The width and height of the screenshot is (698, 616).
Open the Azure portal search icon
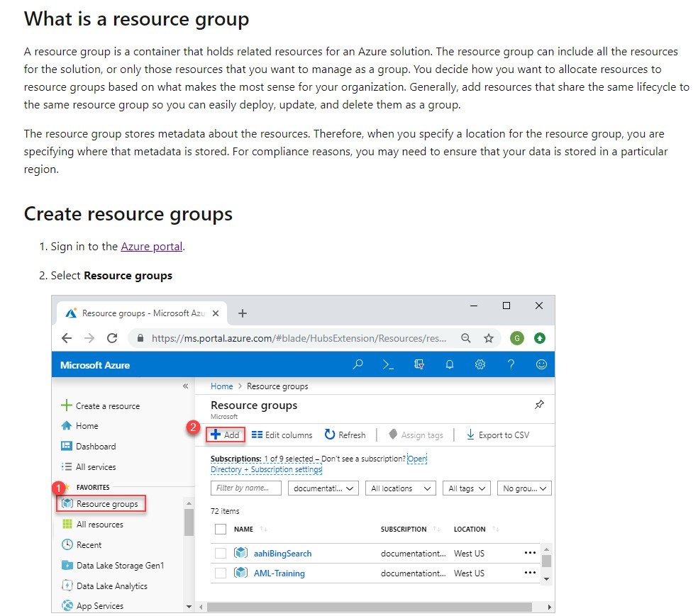pos(358,364)
